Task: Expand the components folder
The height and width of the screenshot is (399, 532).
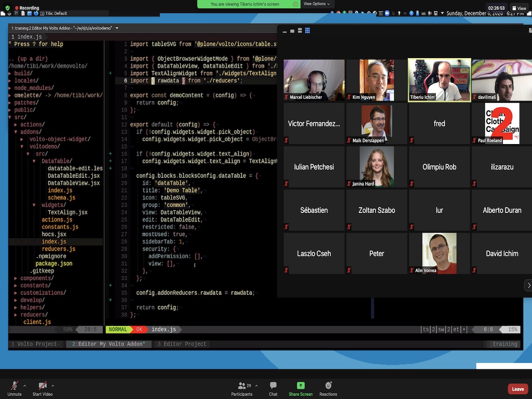Action: [x=16, y=278]
